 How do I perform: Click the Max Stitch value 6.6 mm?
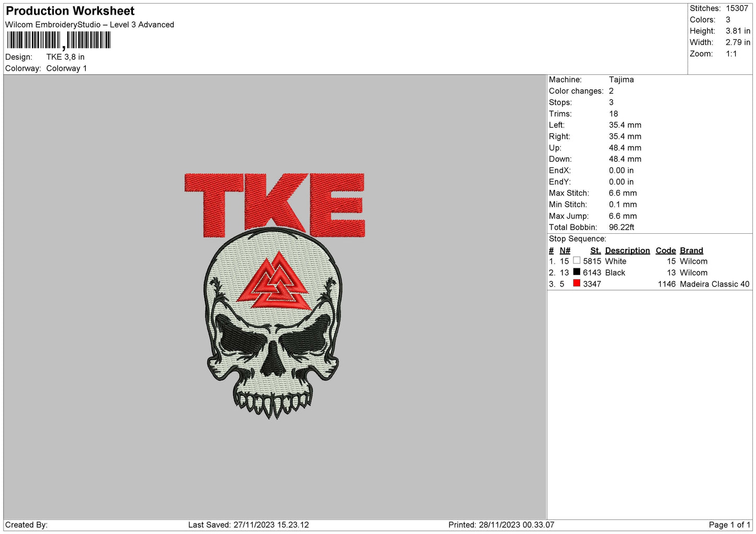point(623,193)
